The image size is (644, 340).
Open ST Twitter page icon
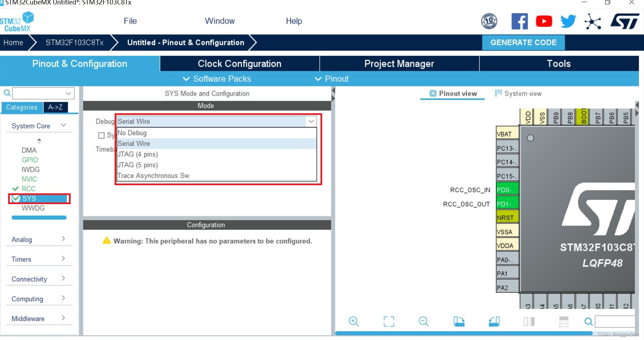(568, 21)
